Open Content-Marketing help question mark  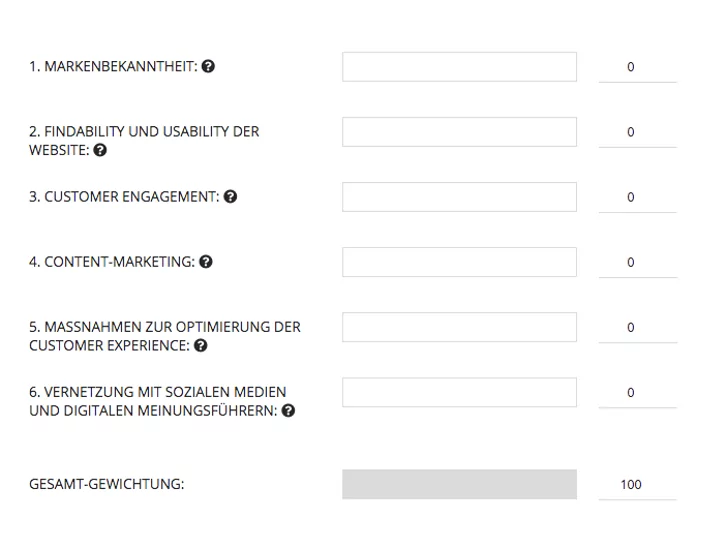pyautogui.click(x=206, y=262)
